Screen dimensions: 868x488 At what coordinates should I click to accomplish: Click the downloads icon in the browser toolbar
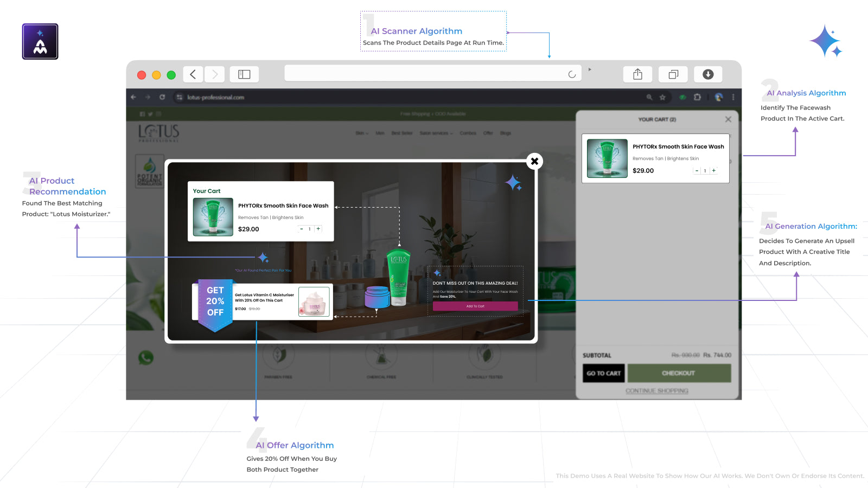(708, 74)
